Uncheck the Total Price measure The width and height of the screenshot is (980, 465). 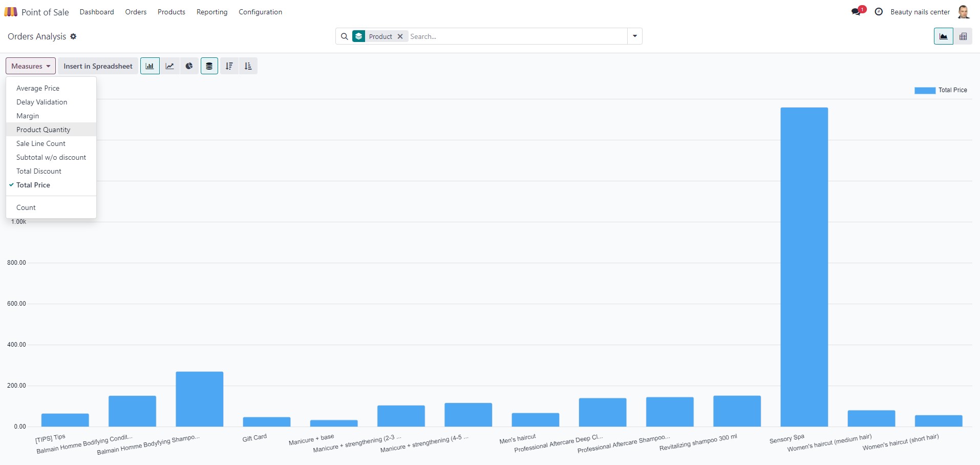(33, 185)
